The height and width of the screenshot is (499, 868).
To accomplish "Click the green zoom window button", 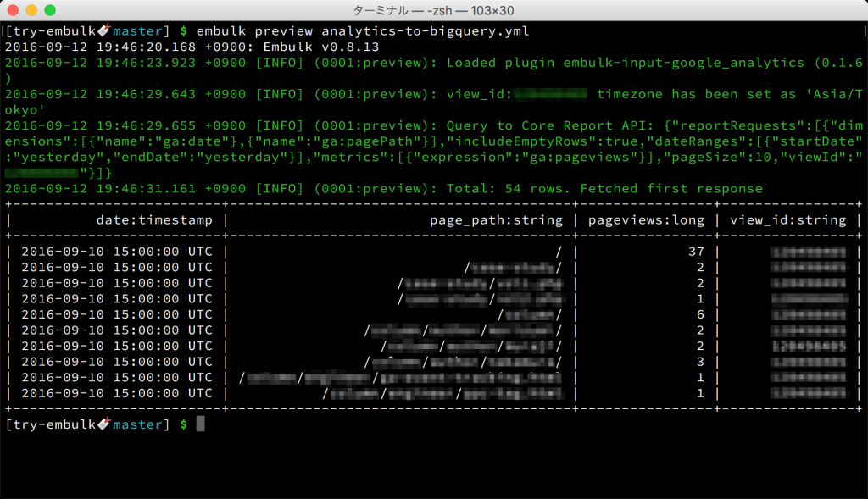I will (x=50, y=11).
